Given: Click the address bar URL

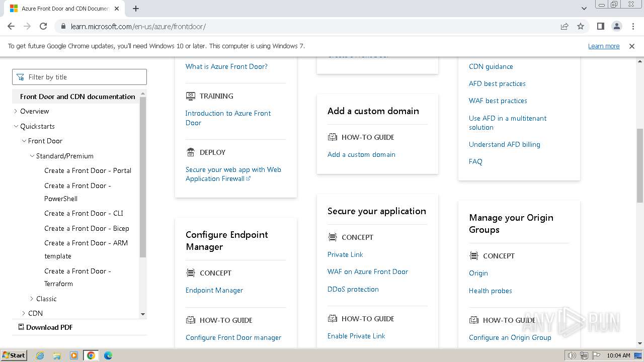Looking at the screenshot, I should tap(138, 26).
